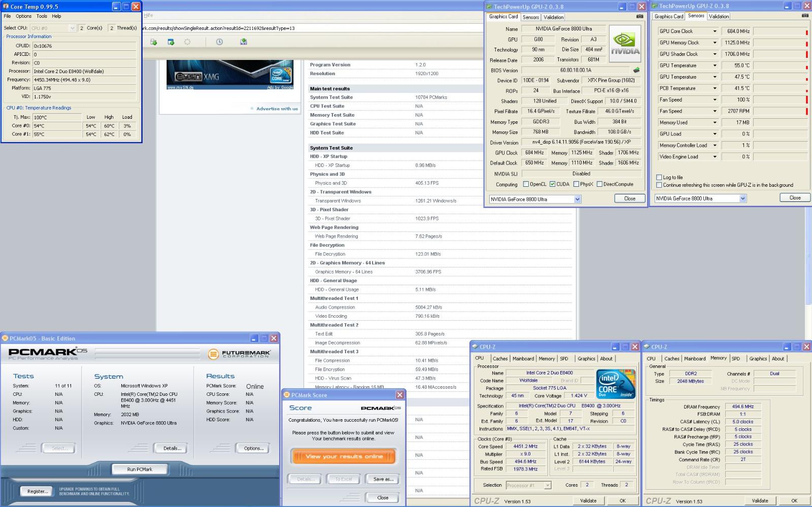The image size is (812, 507).
Task: Click the Save as button in PCMark Score
Action: [x=383, y=479]
